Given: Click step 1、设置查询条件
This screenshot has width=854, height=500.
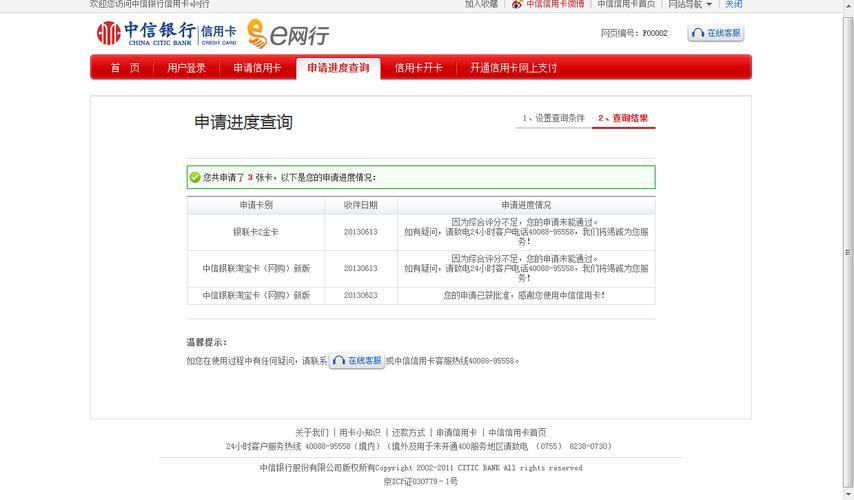Looking at the screenshot, I should pyautogui.click(x=553, y=118).
